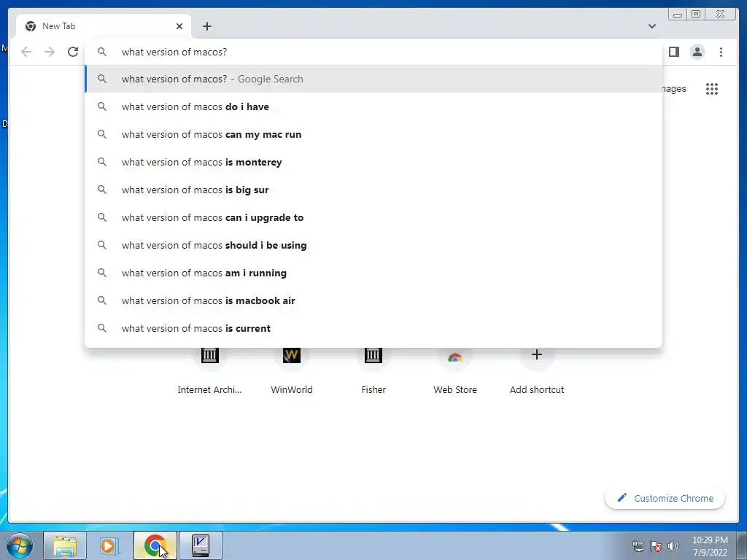Screen dimensions: 747x560
Task: Click the volume speaker tray icon
Action: [x=673, y=545]
